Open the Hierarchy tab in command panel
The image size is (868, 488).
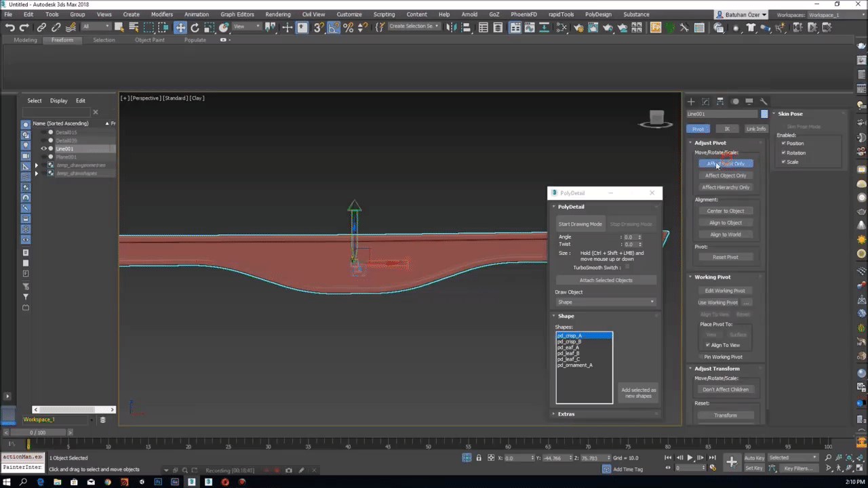pyautogui.click(x=720, y=102)
